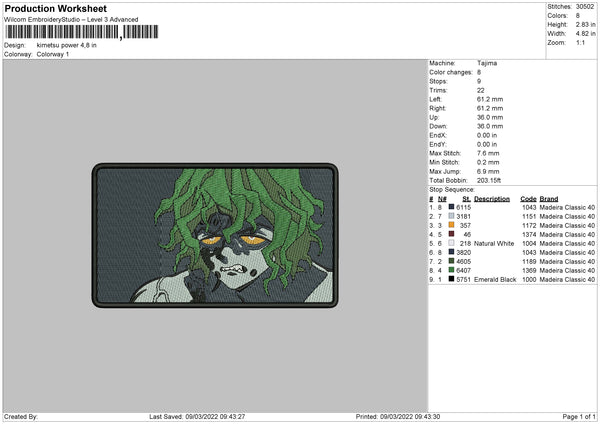The height and width of the screenshot is (424, 600).
Task: Click the Colors value '8' in header
Action: click(x=578, y=16)
